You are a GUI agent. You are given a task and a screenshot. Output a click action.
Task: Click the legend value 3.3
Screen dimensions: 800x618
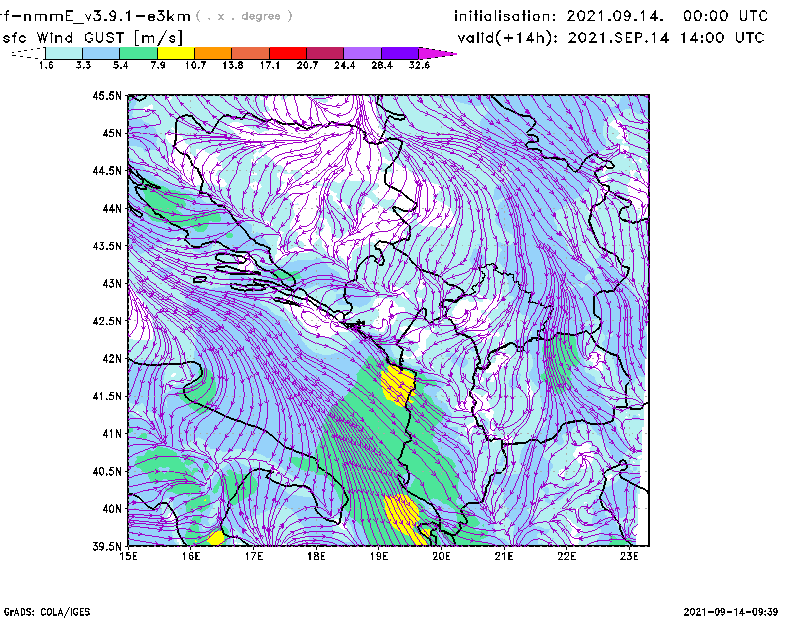click(x=83, y=65)
